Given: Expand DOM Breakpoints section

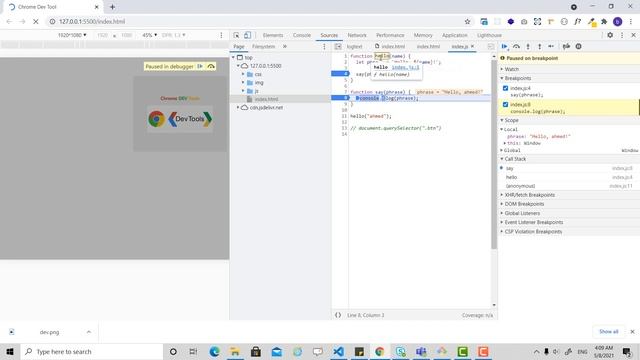Looking at the screenshot, I should [524, 204].
